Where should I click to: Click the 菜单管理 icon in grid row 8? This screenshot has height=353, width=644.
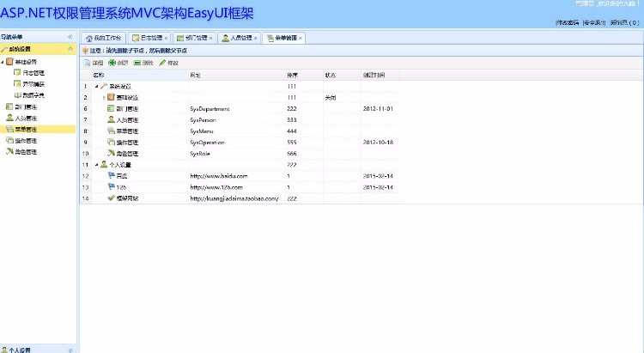pos(111,131)
